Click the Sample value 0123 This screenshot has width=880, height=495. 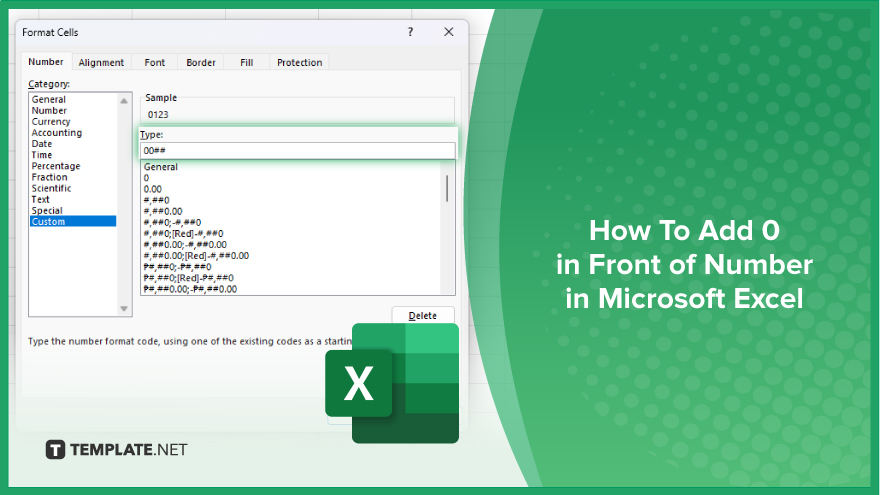pyautogui.click(x=158, y=114)
